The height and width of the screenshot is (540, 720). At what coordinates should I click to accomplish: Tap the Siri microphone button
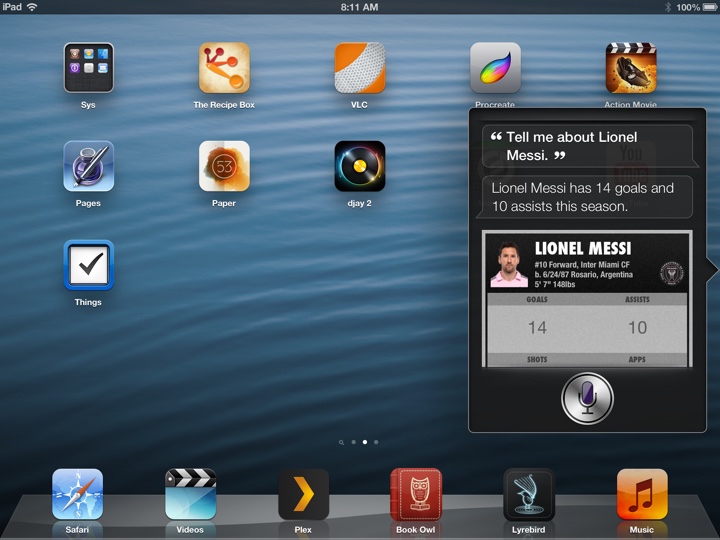(x=587, y=398)
